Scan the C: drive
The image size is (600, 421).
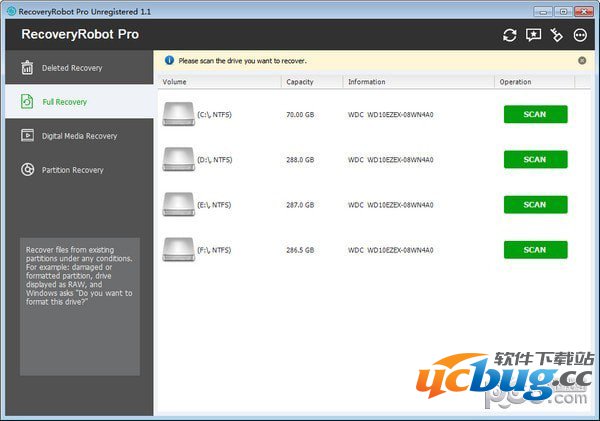(535, 114)
